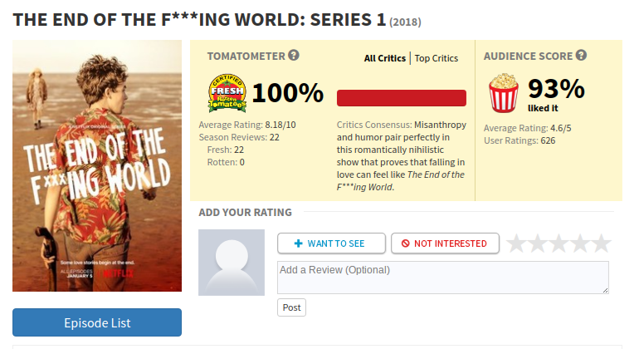Click the user avatar placeholder image

pyautogui.click(x=232, y=263)
